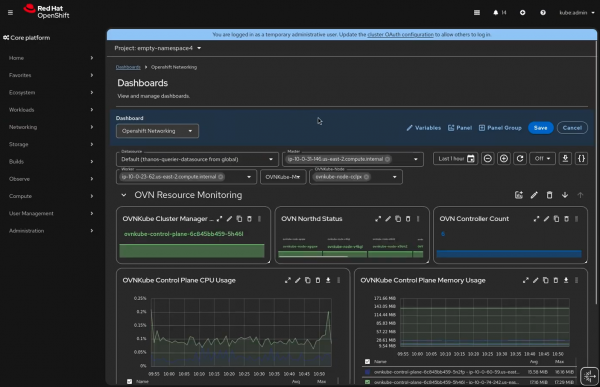Expand the Networking navigation section
This screenshot has height=387, width=600.
coord(51,127)
